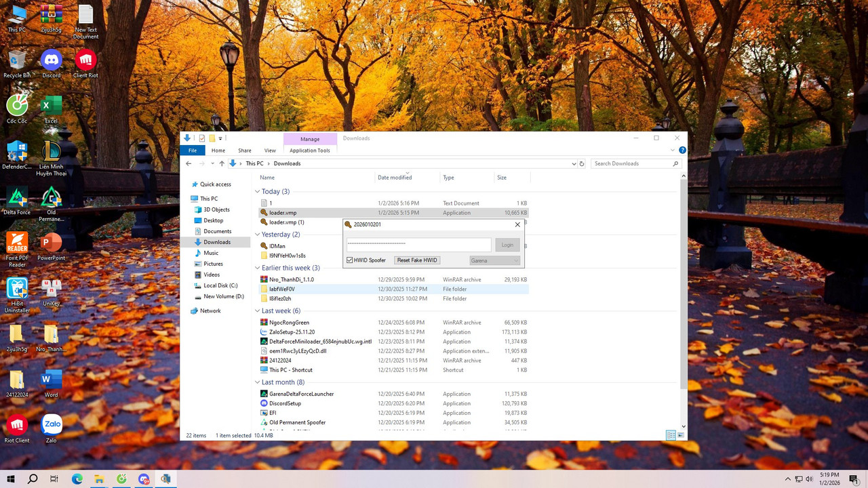Viewport: 868px width, 488px height.
Task: Select New Volume (D:) in navigation pane
Action: pos(223,296)
